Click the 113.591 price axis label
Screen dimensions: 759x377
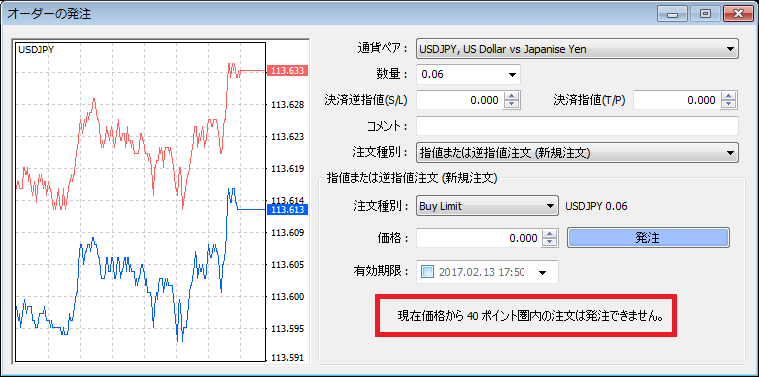[x=288, y=358]
